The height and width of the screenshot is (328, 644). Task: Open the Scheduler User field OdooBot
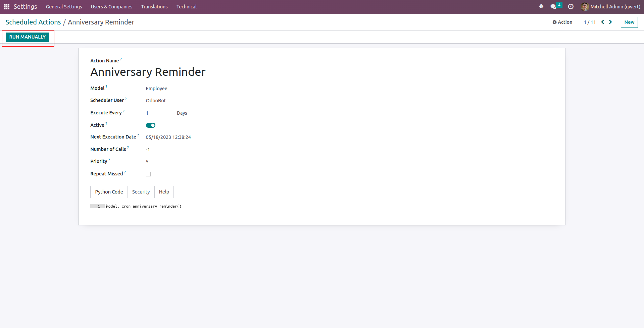click(156, 101)
